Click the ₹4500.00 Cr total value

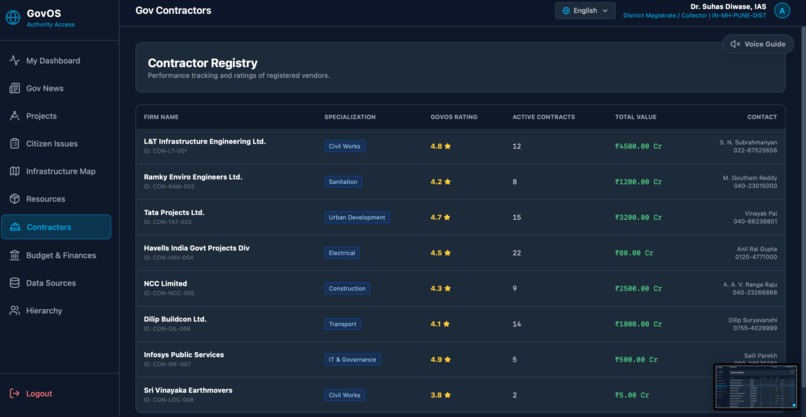tap(638, 146)
